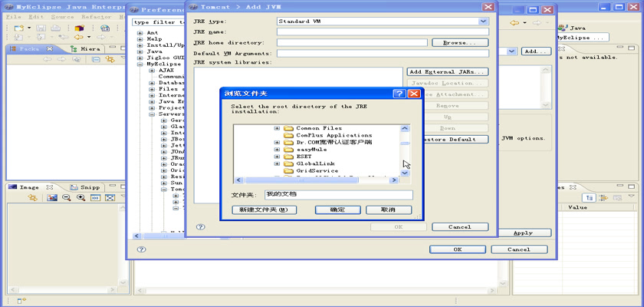
Task: Click the web browser globe icon in toolbar
Action: [105, 28]
